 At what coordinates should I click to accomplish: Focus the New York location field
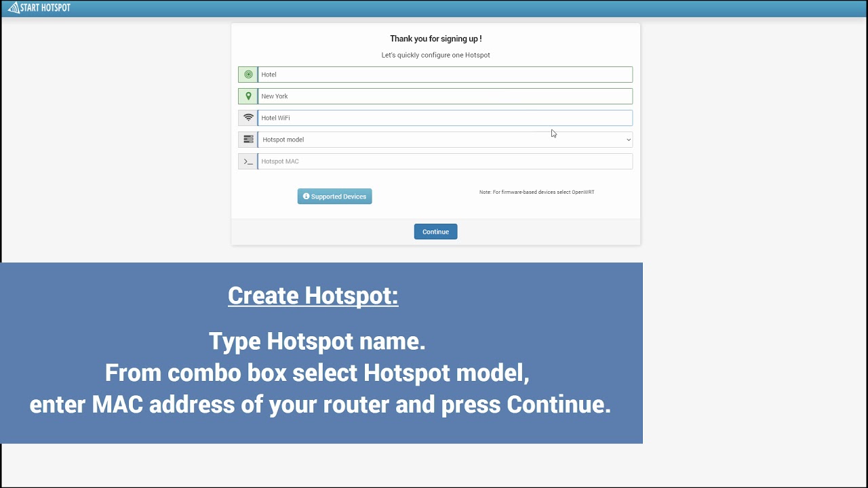[x=445, y=96]
